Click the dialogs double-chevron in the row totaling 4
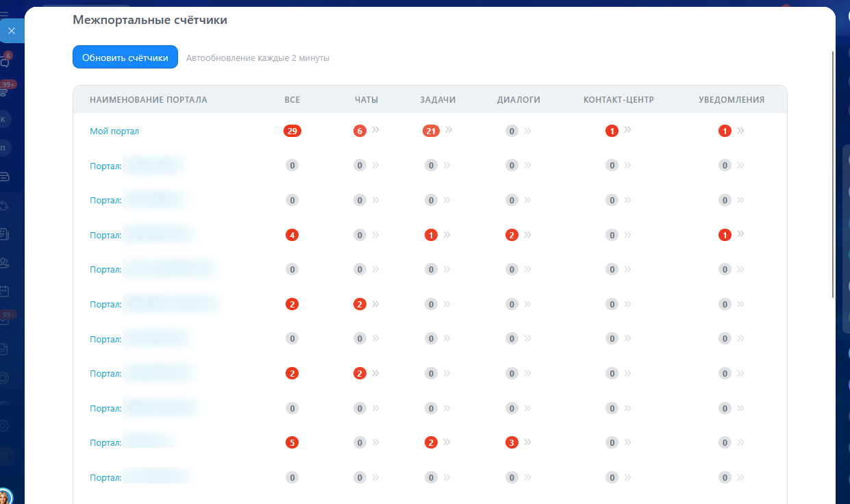The height and width of the screenshot is (504, 850). coord(527,234)
